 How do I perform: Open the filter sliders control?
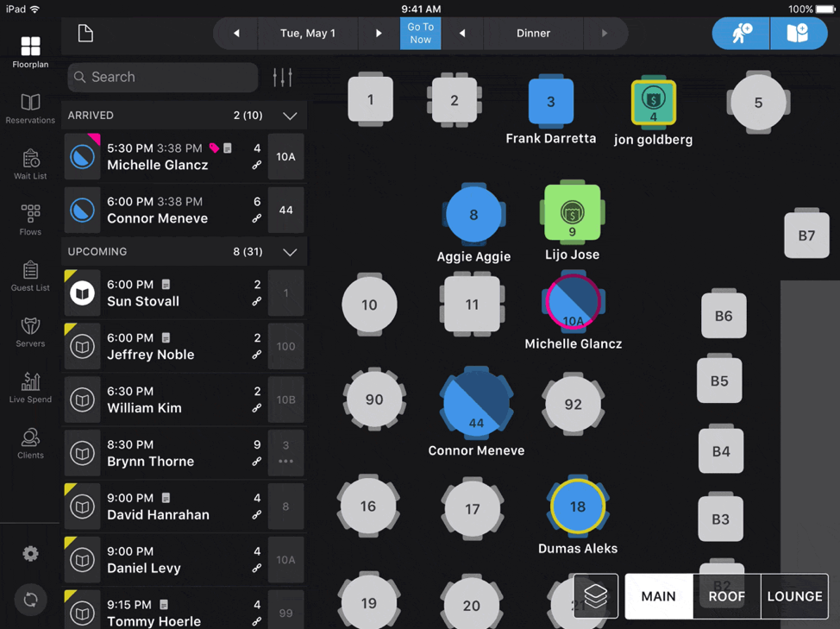pyautogui.click(x=282, y=78)
